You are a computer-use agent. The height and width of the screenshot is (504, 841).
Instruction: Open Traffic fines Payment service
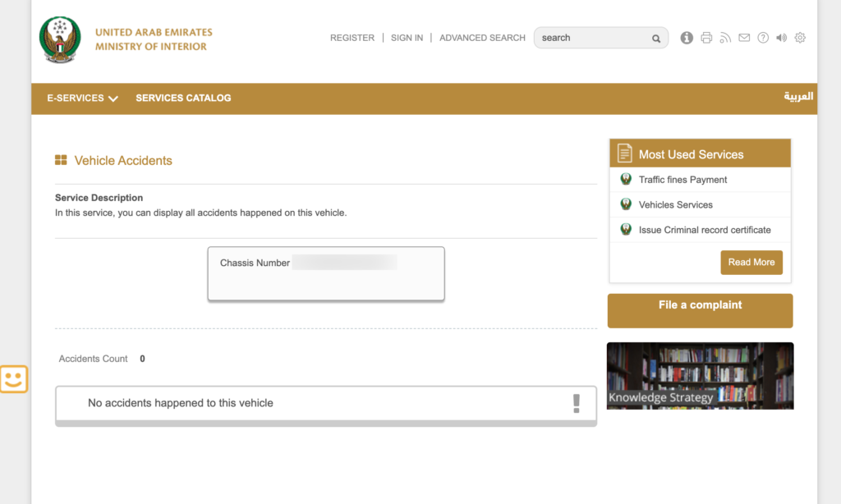tap(682, 180)
